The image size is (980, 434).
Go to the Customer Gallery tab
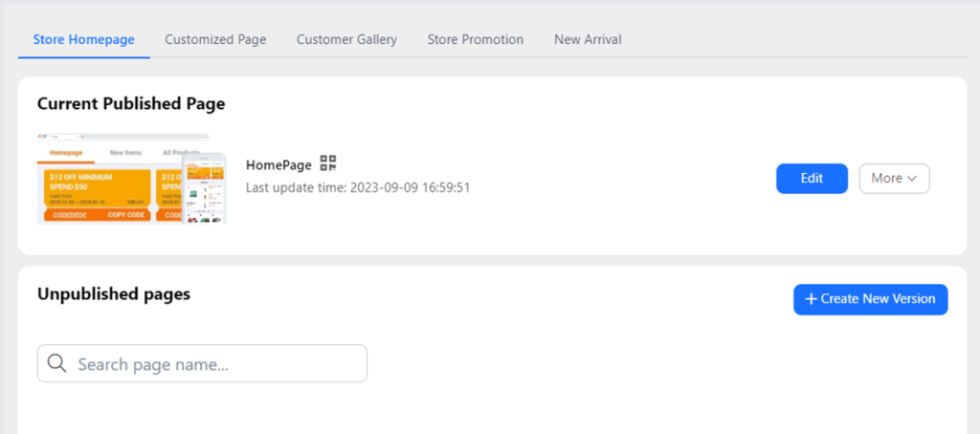pos(346,39)
